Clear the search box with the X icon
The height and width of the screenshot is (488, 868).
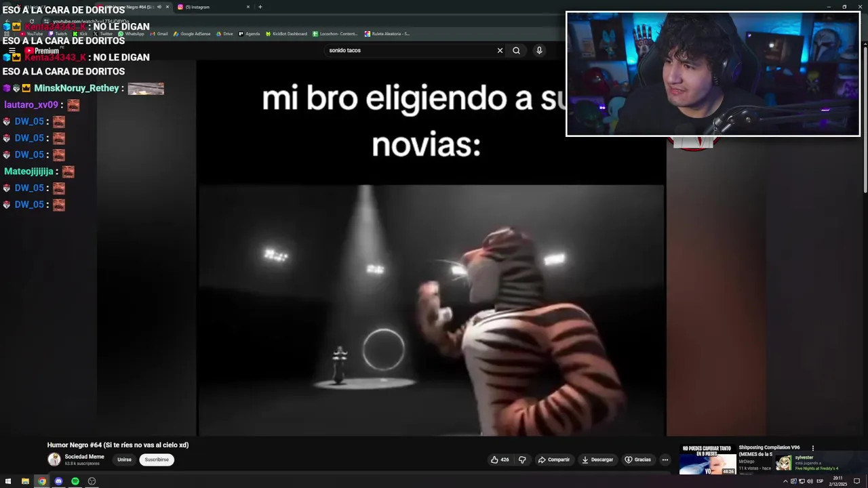[500, 50]
